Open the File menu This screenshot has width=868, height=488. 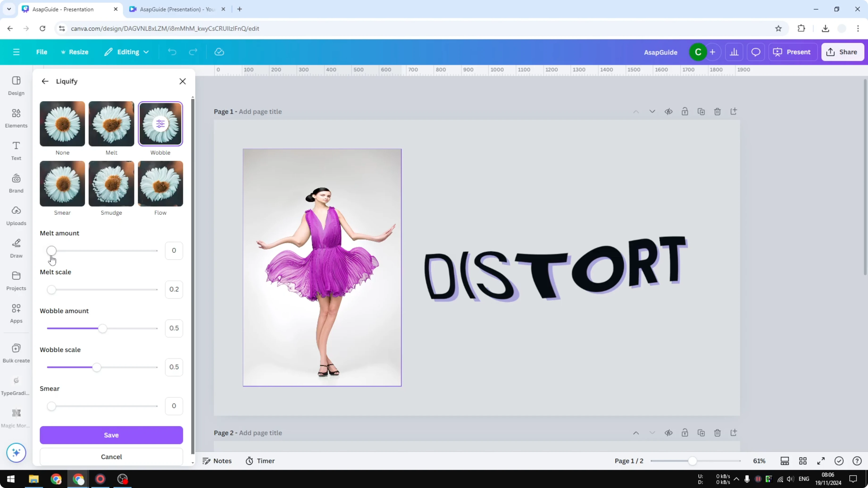[42, 52]
